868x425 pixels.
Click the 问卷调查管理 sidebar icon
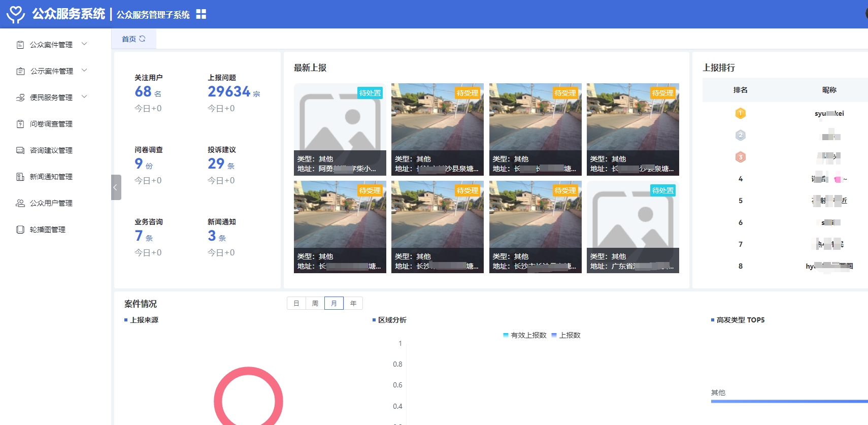coord(20,124)
